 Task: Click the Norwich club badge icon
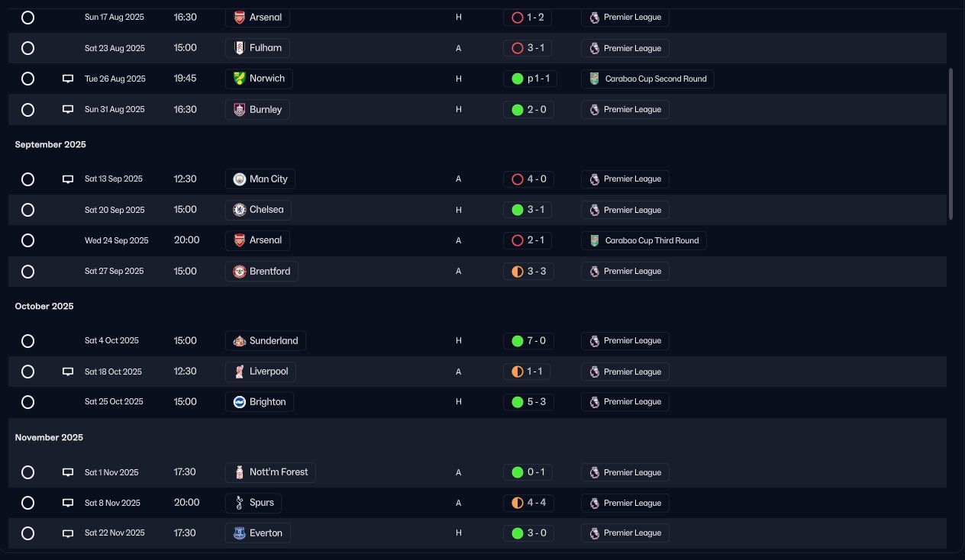[x=240, y=79]
